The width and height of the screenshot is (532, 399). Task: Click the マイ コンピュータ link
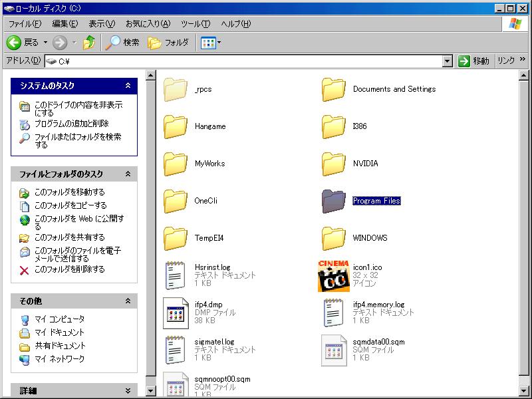point(59,319)
